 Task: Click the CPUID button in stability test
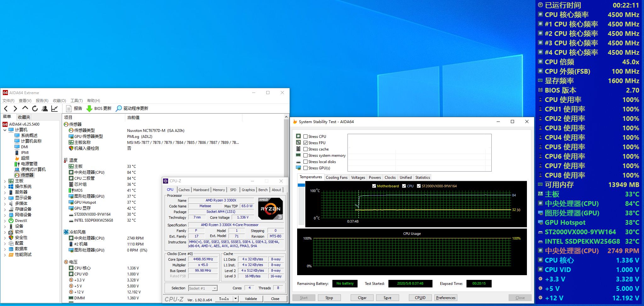[420, 297]
